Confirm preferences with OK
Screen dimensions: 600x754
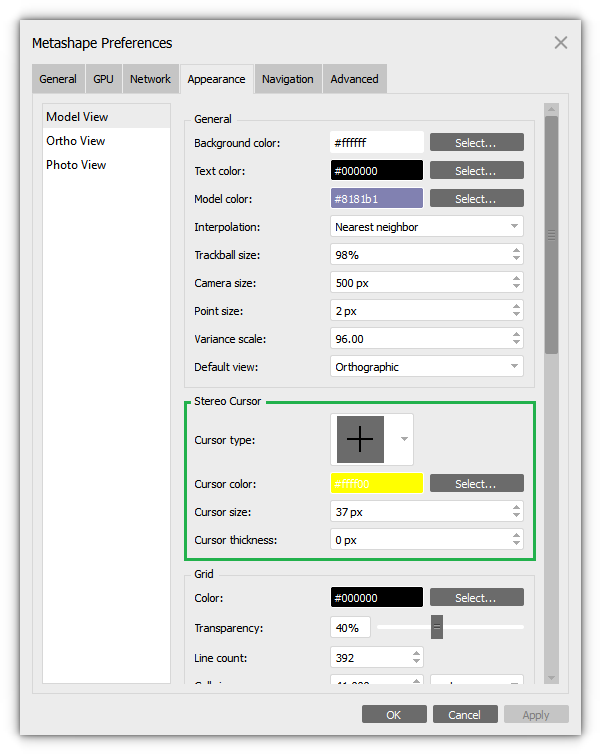(x=394, y=715)
